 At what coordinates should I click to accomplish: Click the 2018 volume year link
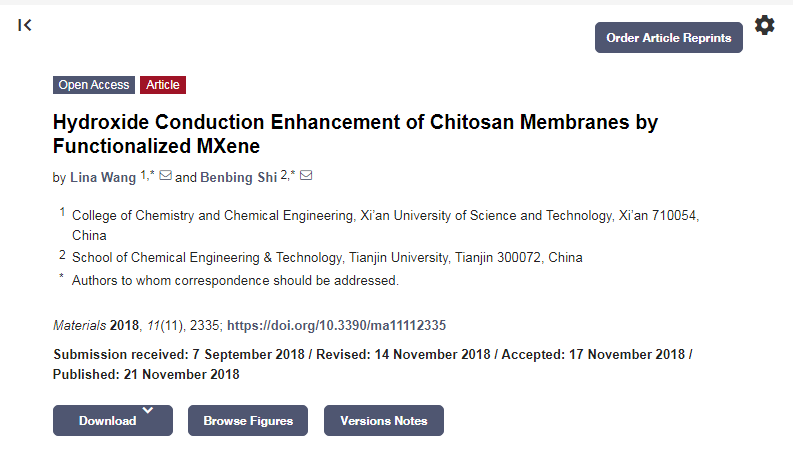click(125, 326)
